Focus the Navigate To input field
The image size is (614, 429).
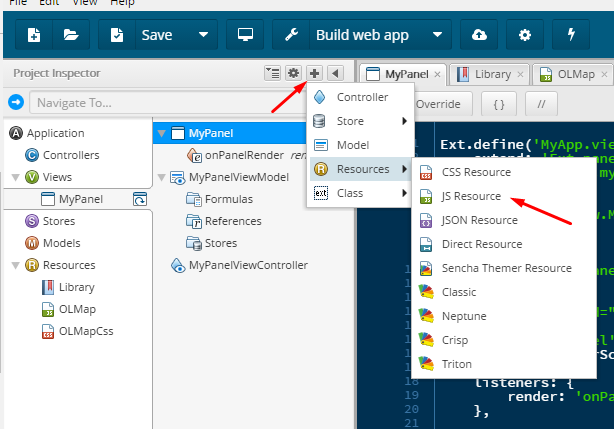[168, 103]
